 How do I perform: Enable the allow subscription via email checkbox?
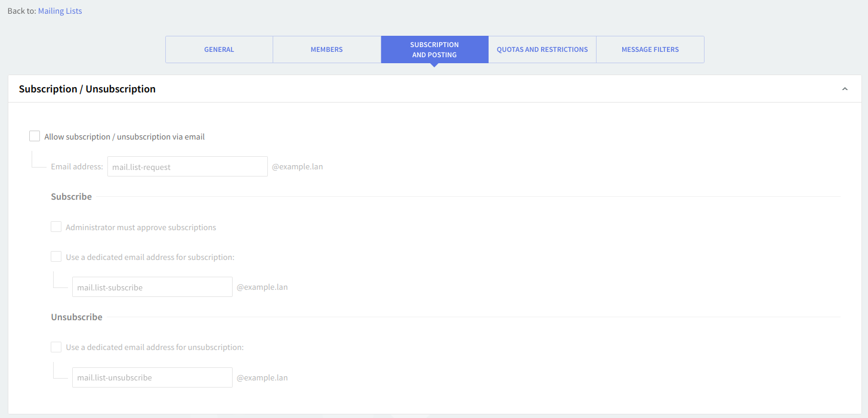[35, 137]
